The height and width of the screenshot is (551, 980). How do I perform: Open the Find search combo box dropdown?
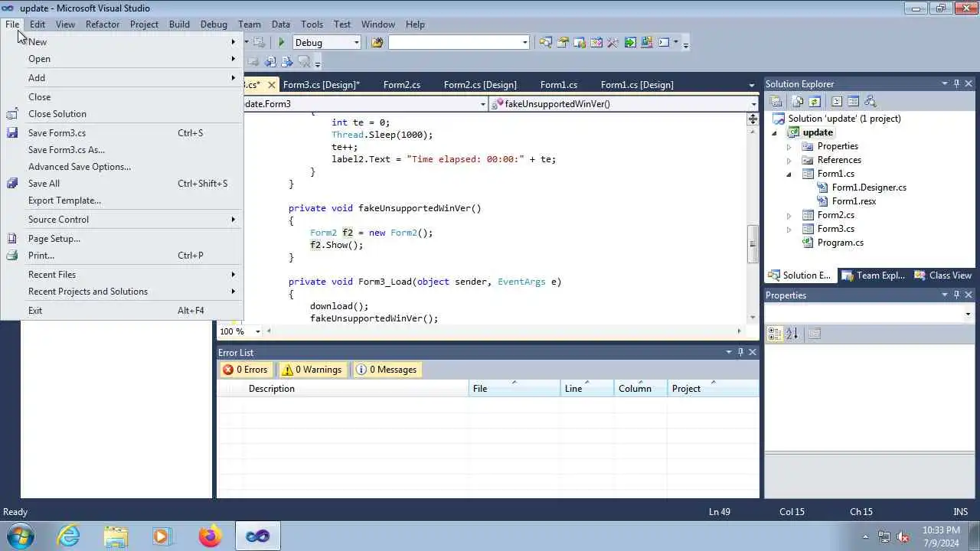[x=524, y=43]
